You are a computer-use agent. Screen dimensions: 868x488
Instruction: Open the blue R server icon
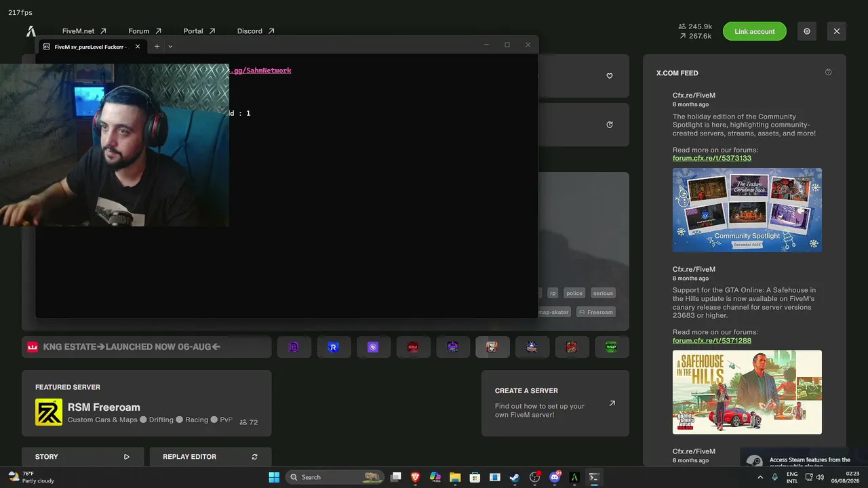coord(333,347)
